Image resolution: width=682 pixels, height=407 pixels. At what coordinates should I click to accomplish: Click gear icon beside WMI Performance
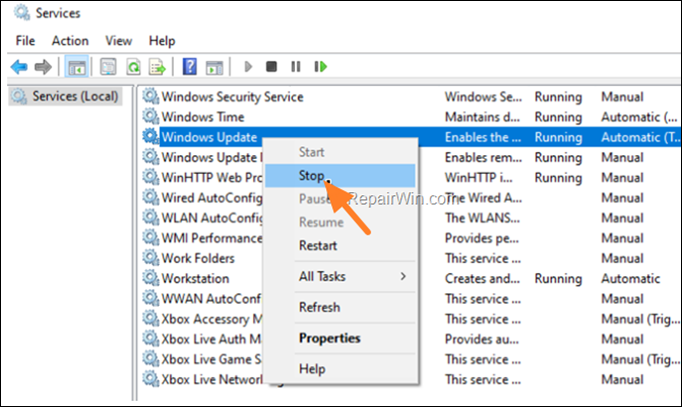point(150,237)
